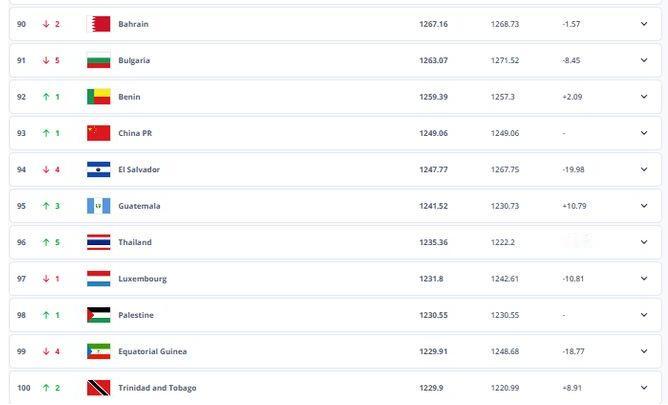This screenshot has width=668, height=405.
Task: Click the Luxembourg flag icon
Action: tap(99, 279)
